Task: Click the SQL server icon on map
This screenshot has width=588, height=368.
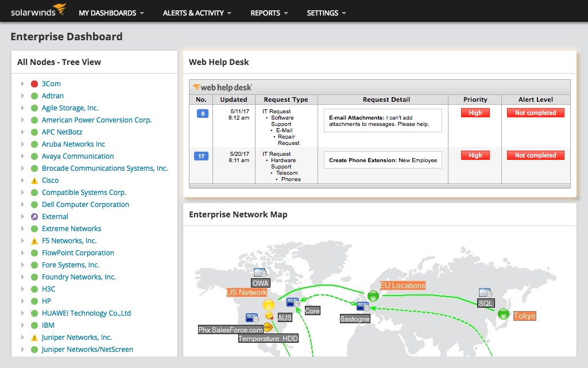Action: [485, 293]
